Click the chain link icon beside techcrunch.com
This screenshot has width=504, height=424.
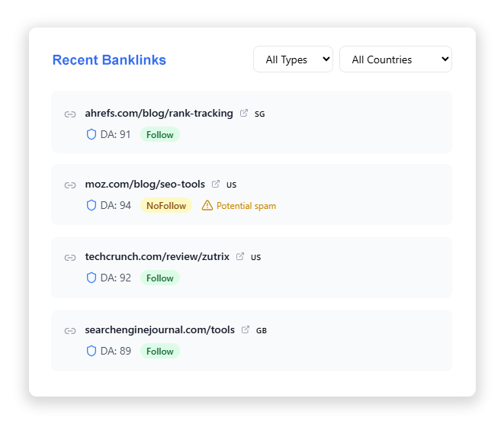click(70, 258)
